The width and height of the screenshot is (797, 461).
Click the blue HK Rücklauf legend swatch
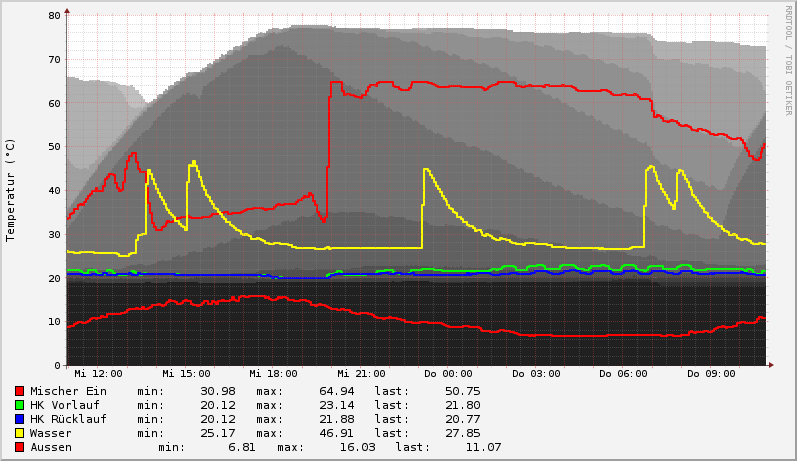tap(19, 419)
